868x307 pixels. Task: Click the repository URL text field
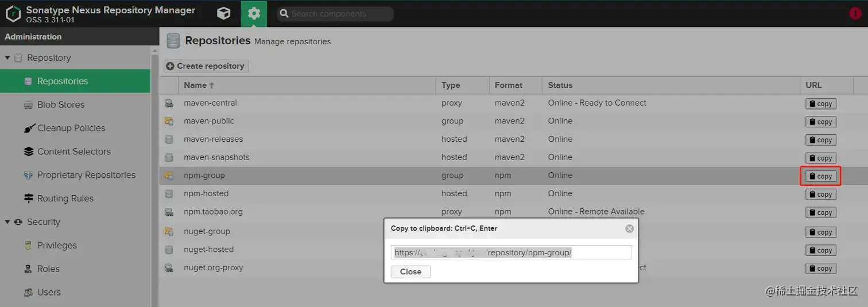[511, 252]
